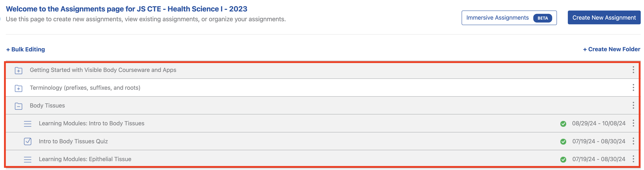Open options menu for Epithelial Tissue modules
This screenshot has height=170, width=644.
coord(633,159)
